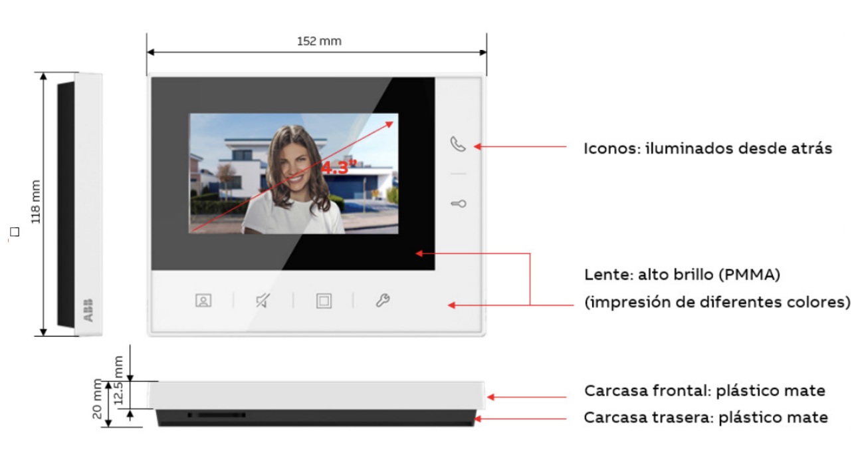
Task: Click the small checkbox at left edge
Action: 15,232
